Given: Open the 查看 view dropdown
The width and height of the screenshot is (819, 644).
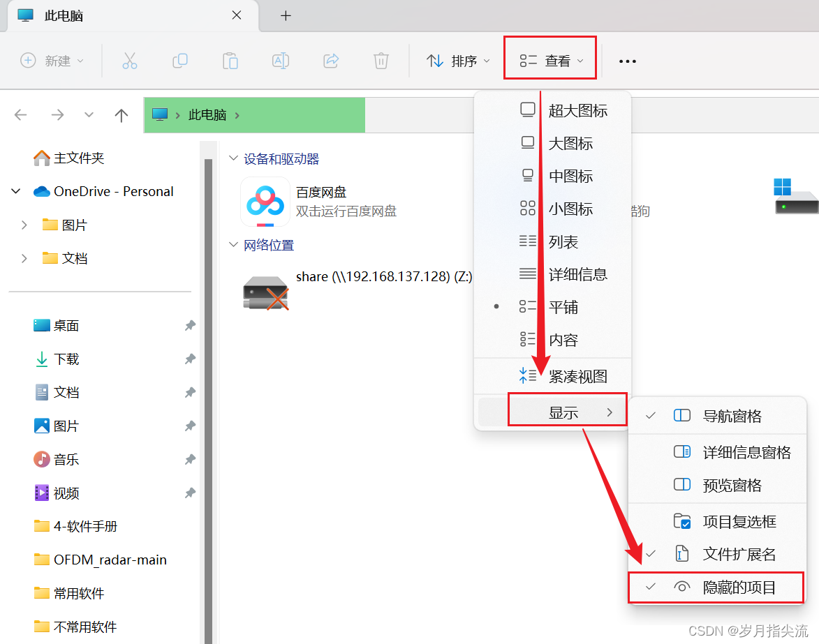Looking at the screenshot, I should tap(550, 61).
